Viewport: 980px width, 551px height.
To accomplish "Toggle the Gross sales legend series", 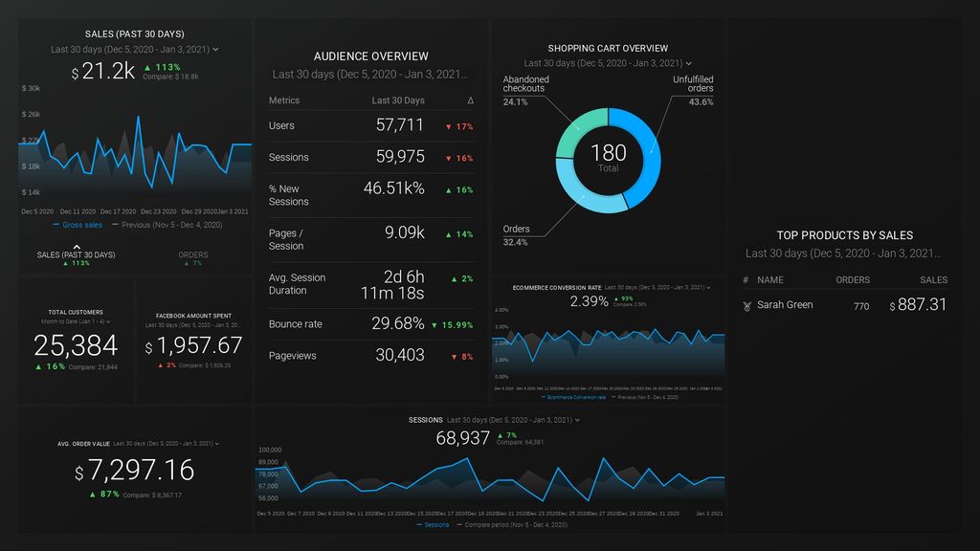I will coord(78,225).
